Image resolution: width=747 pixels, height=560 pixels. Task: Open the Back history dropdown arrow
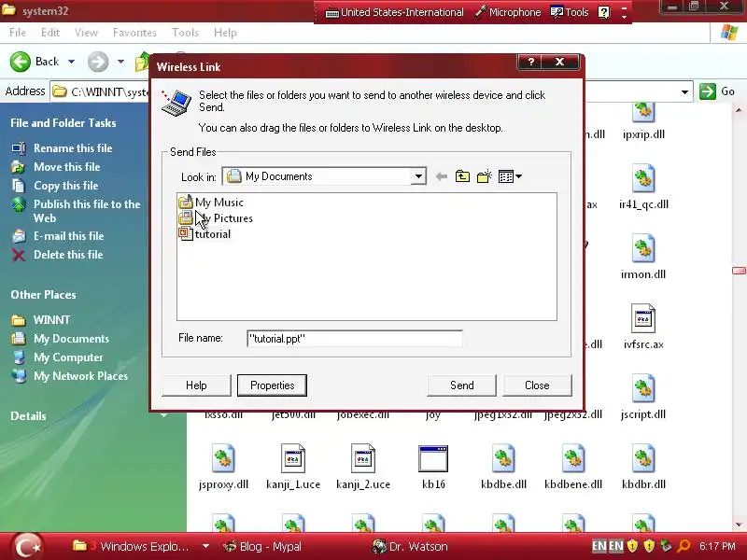[71, 62]
